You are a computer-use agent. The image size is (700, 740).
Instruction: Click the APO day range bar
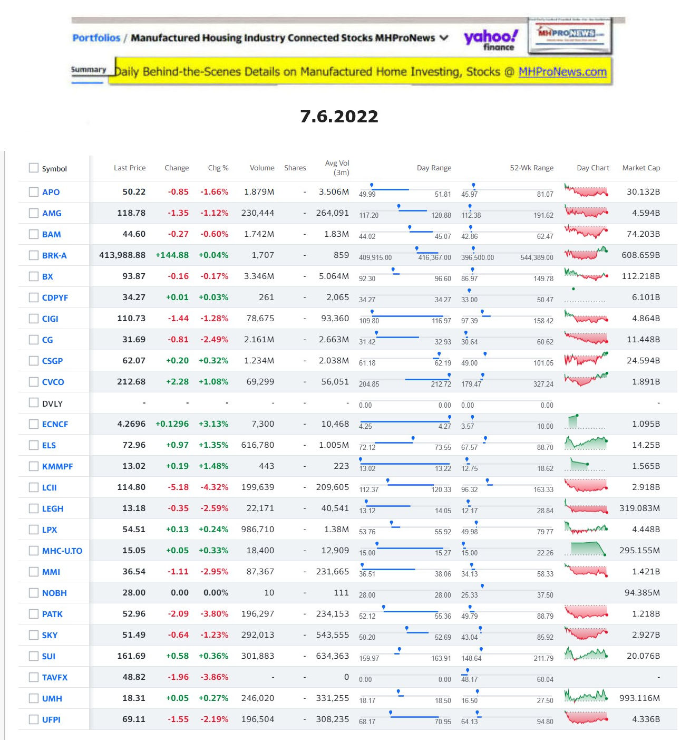pyautogui.click(x=405, y=188)
